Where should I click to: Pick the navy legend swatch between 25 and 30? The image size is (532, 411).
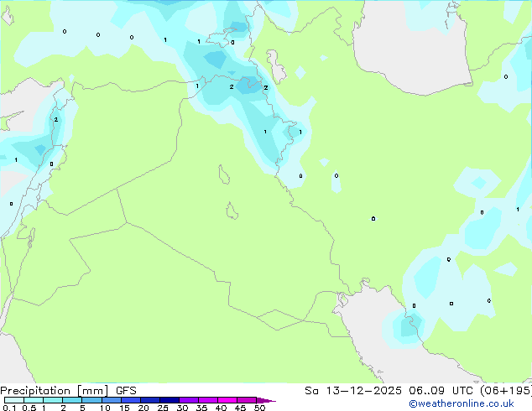point(170,400)
